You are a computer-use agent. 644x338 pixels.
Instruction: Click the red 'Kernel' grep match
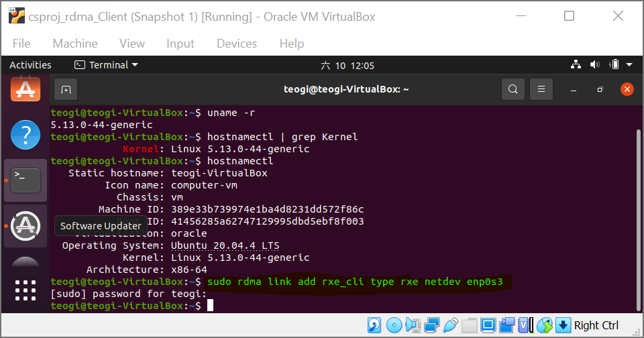click(x=140, y=149)
